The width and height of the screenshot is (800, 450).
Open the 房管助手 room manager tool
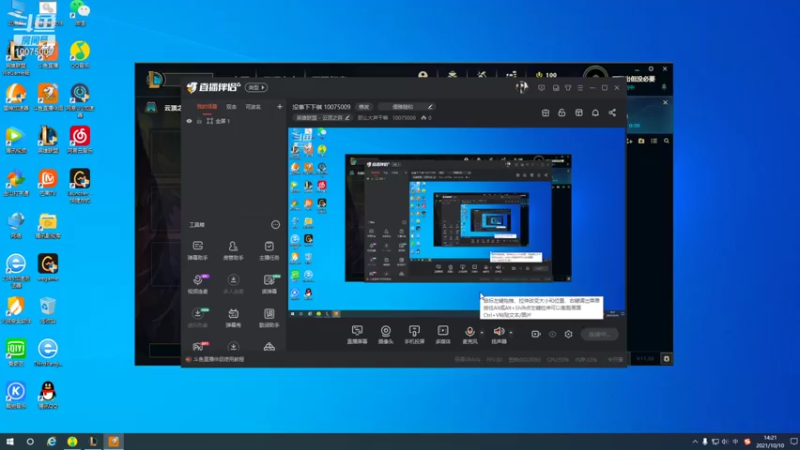[x=233, y=251]
